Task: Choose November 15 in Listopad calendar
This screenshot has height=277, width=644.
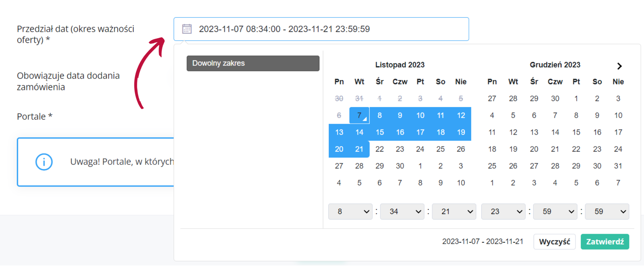Action: pos(380,132)
